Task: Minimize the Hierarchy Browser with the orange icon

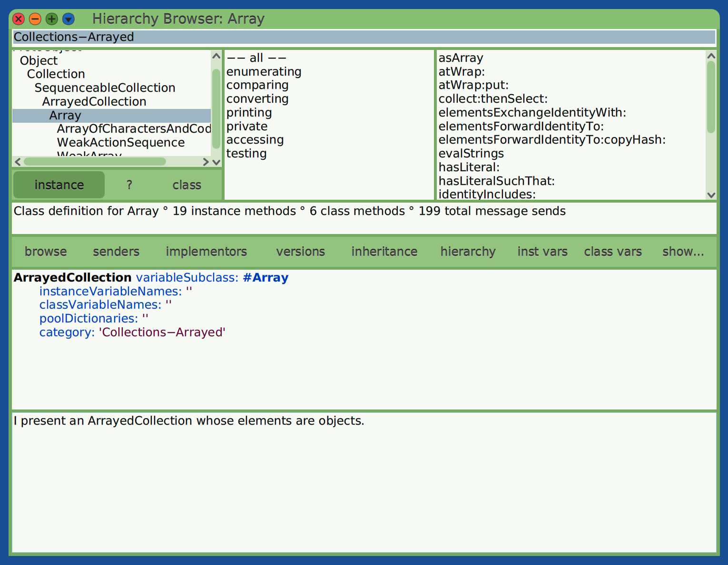Action: coord(35,19)
